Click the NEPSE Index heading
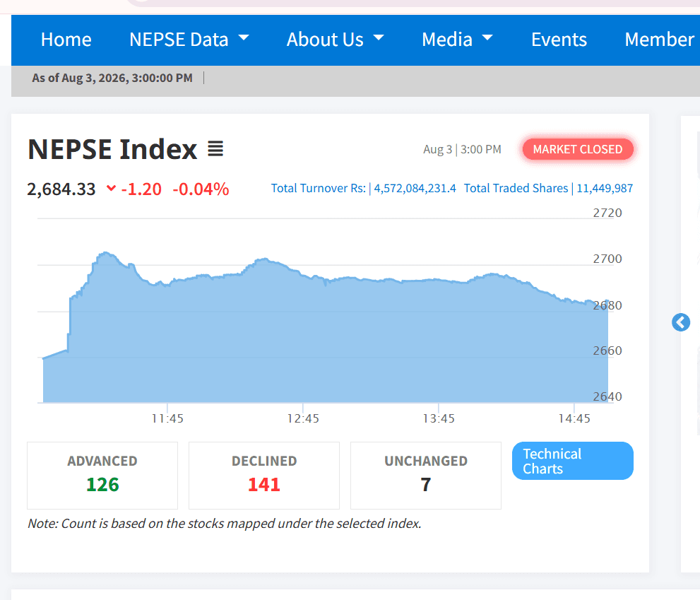The image size is (700, 600). 112,149
